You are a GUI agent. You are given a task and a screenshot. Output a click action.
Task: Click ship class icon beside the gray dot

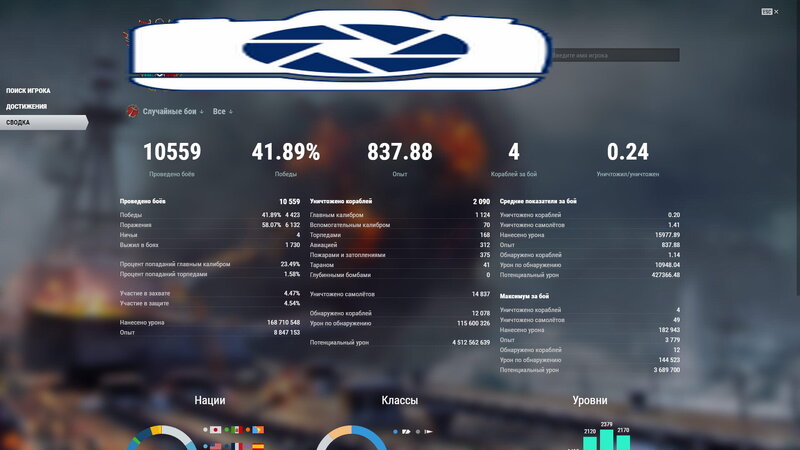click(x=429, y=432)
